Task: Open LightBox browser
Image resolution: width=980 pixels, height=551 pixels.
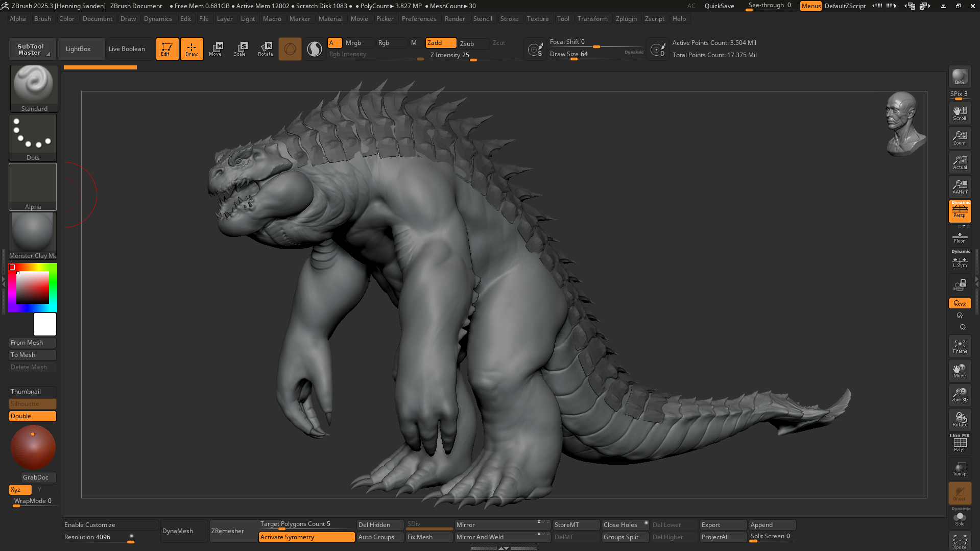Action: tap(82, 49)
